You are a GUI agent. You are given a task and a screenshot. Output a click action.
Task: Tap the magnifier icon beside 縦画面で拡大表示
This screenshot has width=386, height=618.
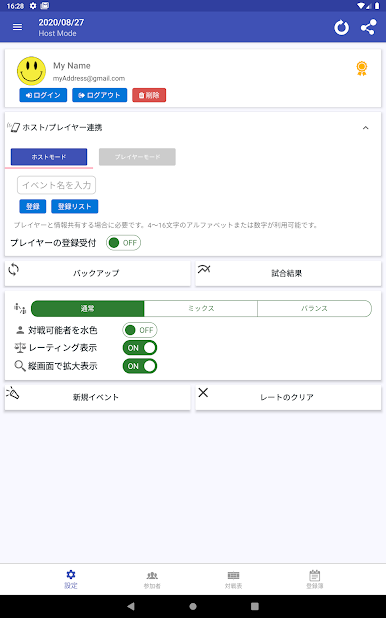(20, 366)
